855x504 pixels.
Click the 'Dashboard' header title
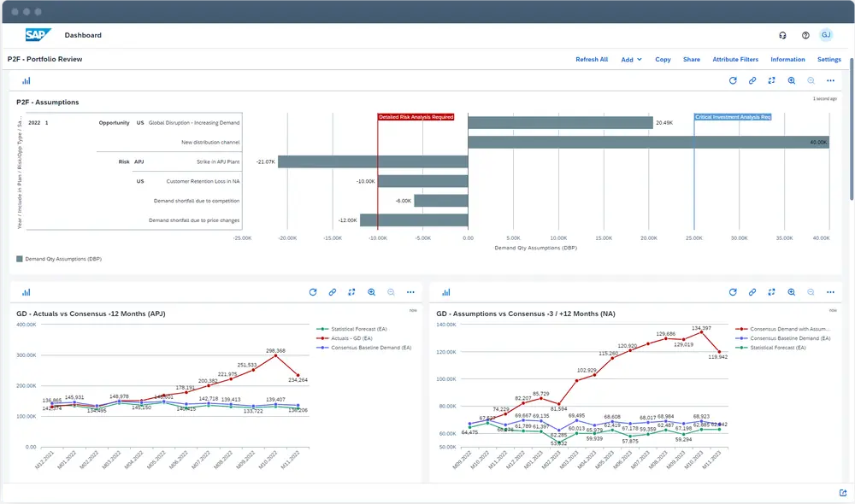83,35
